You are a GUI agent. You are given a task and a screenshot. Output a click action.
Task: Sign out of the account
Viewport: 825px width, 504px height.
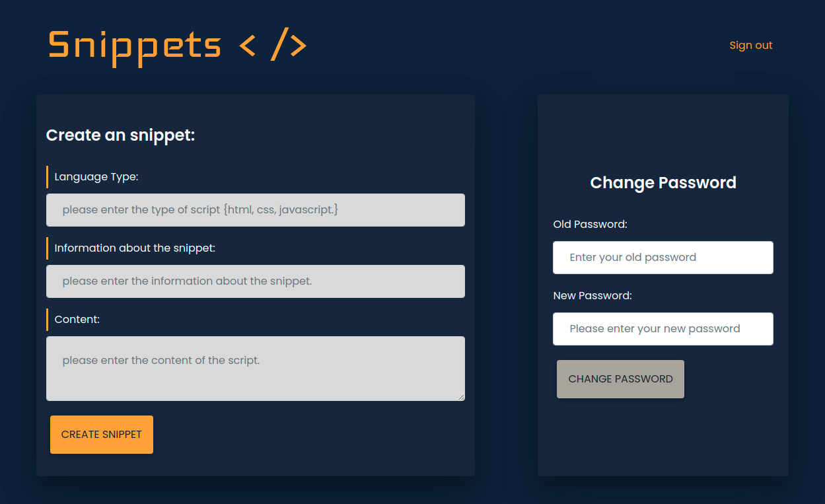coord(751,46)
